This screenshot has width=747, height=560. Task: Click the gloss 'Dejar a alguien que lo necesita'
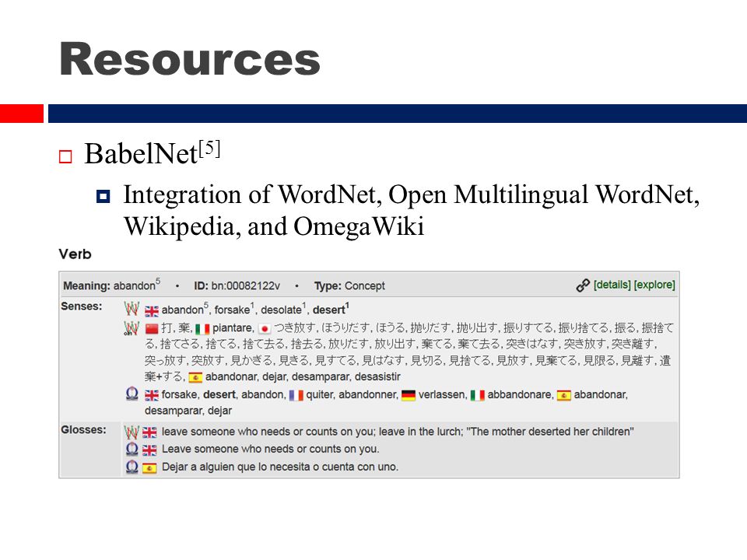[280, 467]
